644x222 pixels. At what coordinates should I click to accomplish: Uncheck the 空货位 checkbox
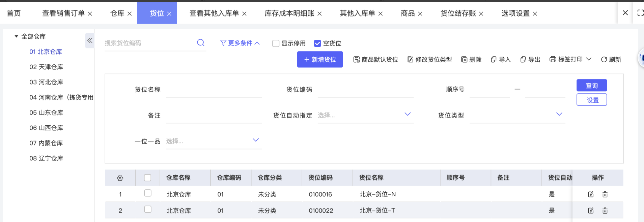coord(317,43)
